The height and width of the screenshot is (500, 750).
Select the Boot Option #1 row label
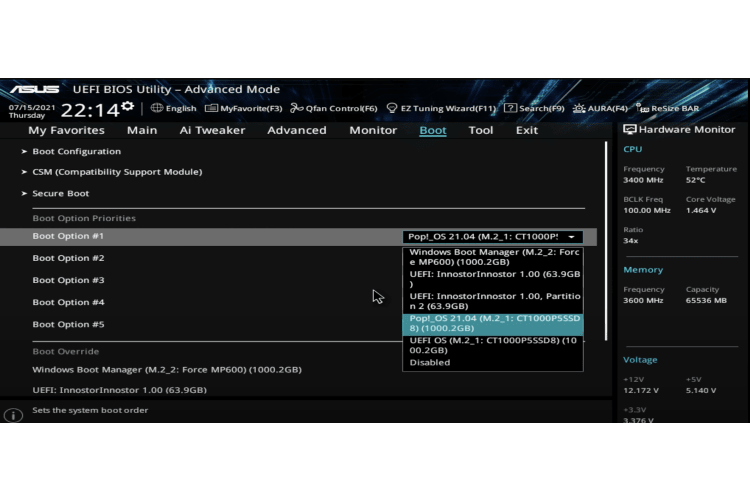(68, 236)
